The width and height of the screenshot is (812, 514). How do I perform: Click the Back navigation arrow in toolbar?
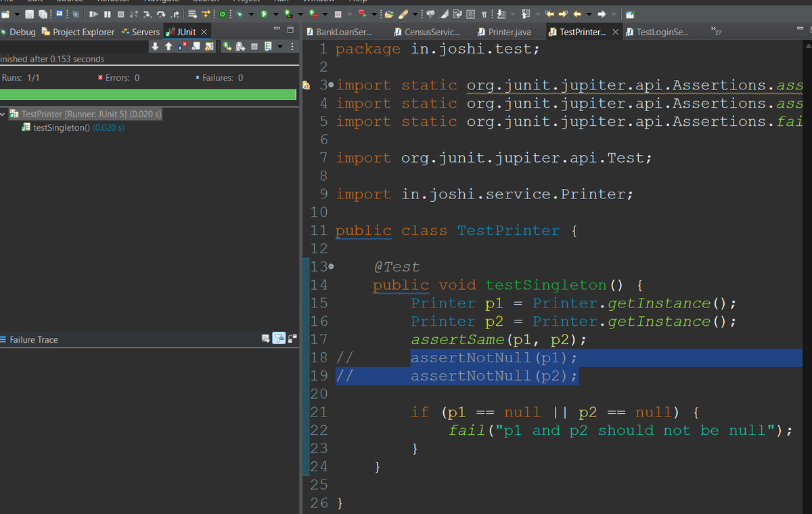(578, 14)
